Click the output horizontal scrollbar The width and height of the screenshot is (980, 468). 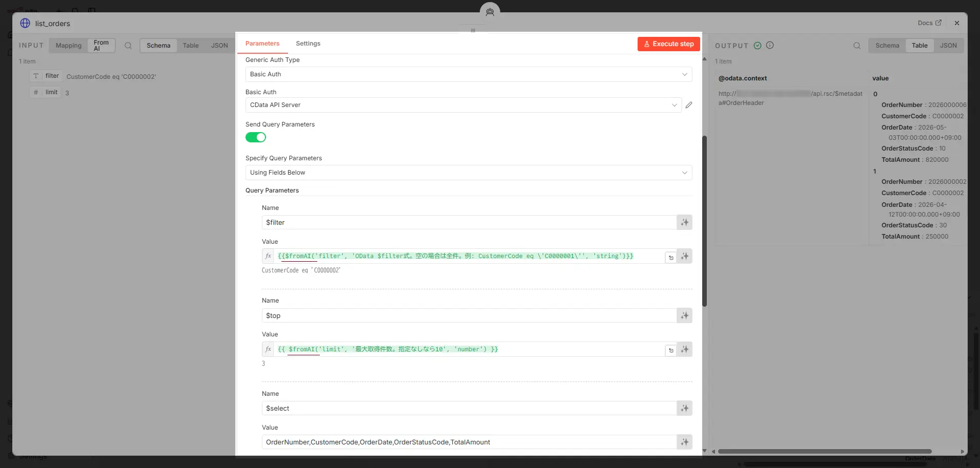pos(825,452)
